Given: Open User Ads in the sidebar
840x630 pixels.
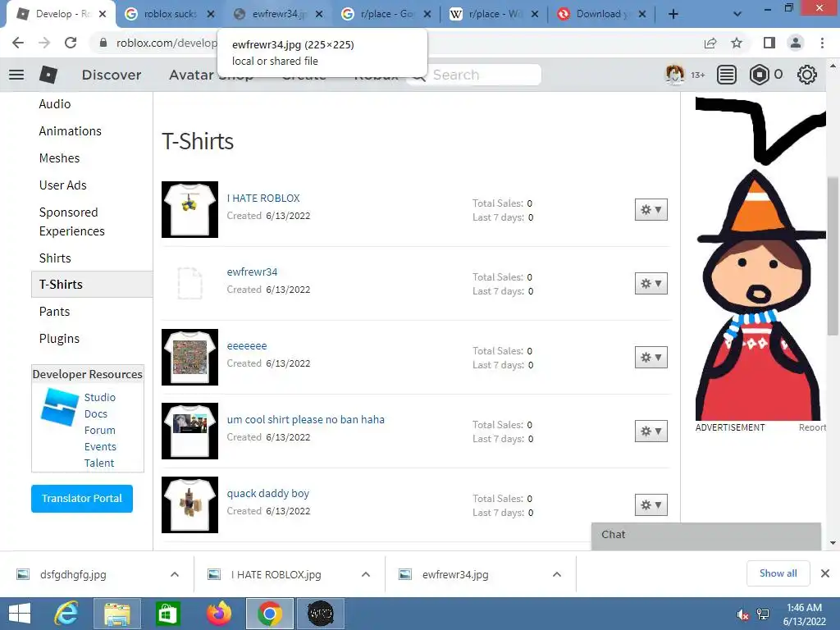Looking at the screenshot, I should click(62, 185).
